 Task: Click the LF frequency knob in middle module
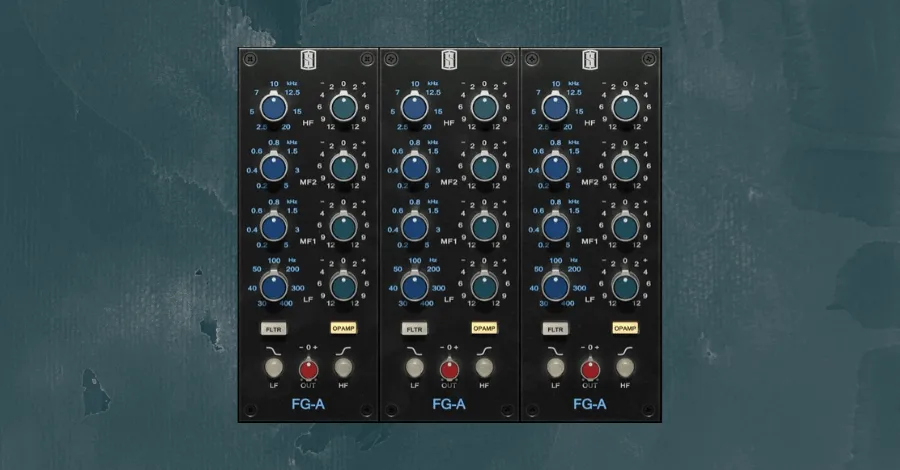[x=414, y=286]
